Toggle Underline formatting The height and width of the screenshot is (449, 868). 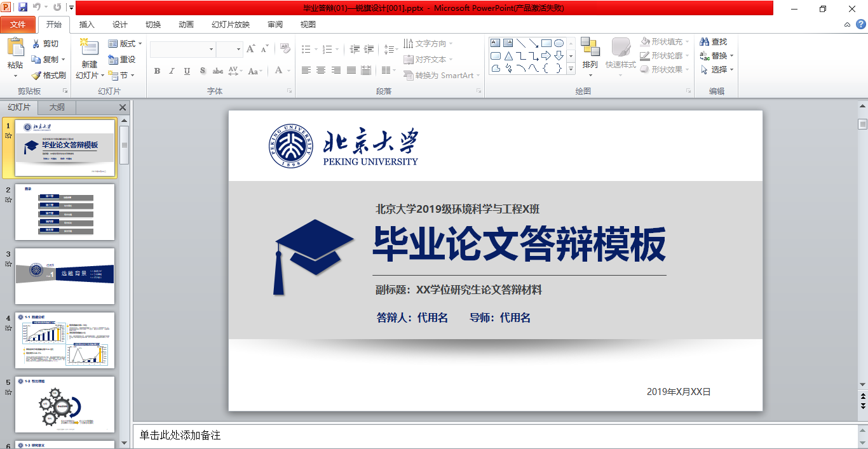187,71
